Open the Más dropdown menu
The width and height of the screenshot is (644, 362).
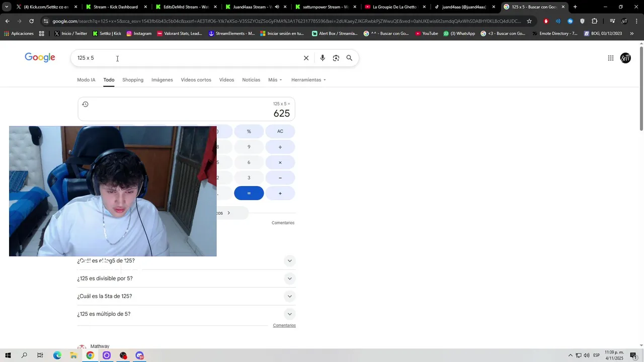coord(275,80)
